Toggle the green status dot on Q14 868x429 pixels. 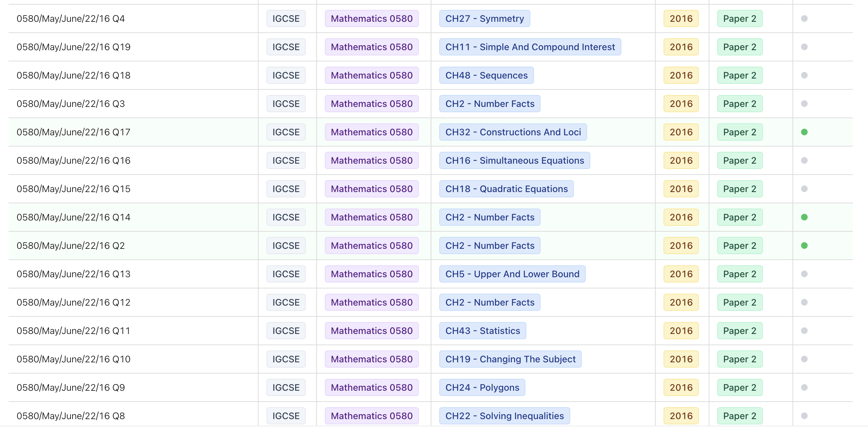(805, 217)
